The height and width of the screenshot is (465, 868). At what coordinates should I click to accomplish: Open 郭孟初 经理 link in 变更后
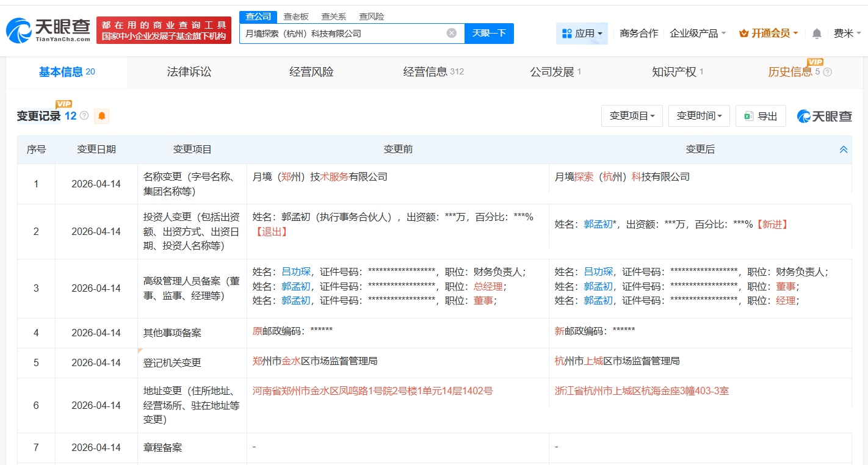coord(598,300)
